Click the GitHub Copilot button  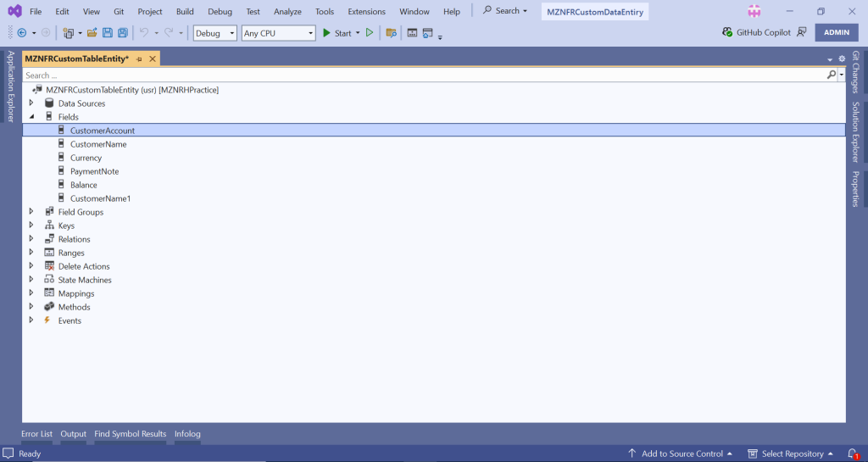(x=756, y=33)
